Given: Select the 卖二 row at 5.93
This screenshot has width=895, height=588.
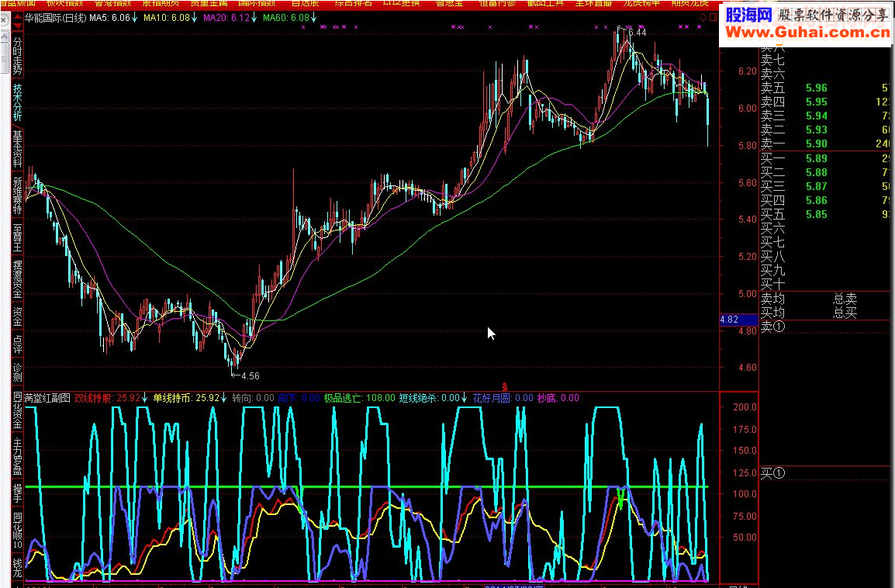Looking at the screenshot, I should coord(824,130).
